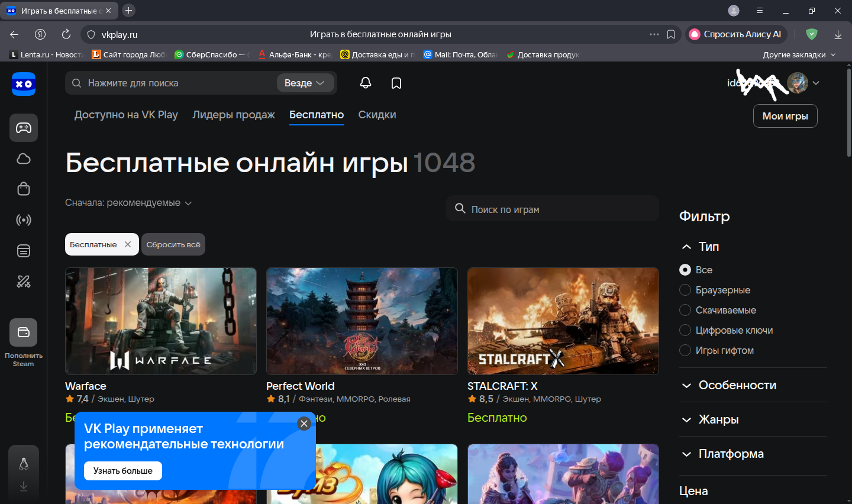The width and height of the screenshot is (852, 504).
Task: Open the Warface game thumbnail
Action: 161,321
